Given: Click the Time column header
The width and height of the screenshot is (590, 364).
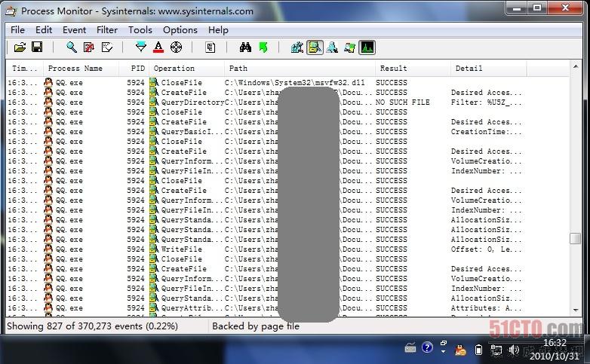Looking at the screenshot, I should [x=24, y=69].
